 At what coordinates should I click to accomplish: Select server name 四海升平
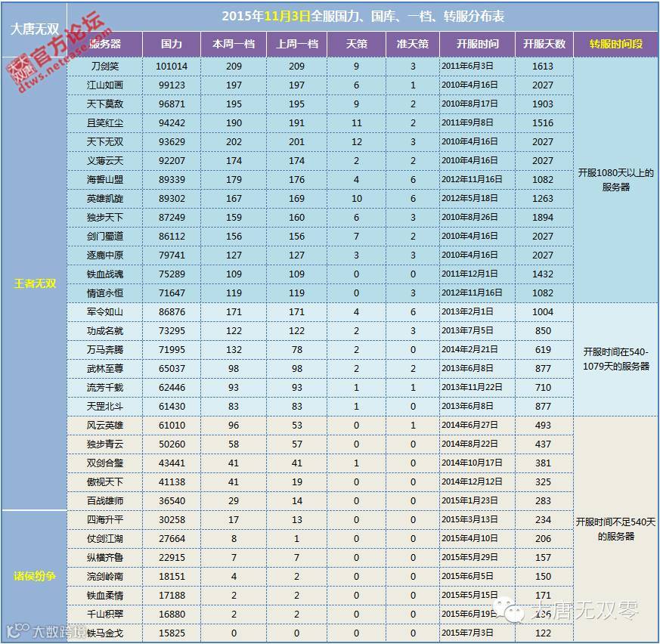click(x=105, y=520)
